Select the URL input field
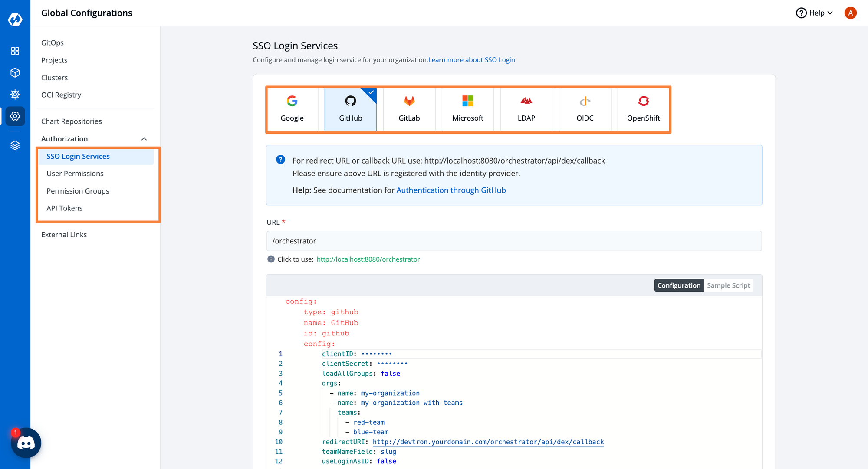868x469 pixels. (513, 240)
